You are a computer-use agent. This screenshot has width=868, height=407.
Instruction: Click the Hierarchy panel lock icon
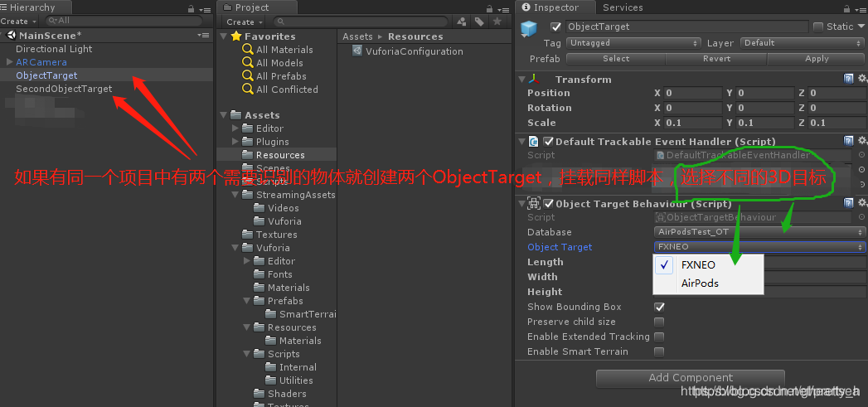click(x=191, y=8)
